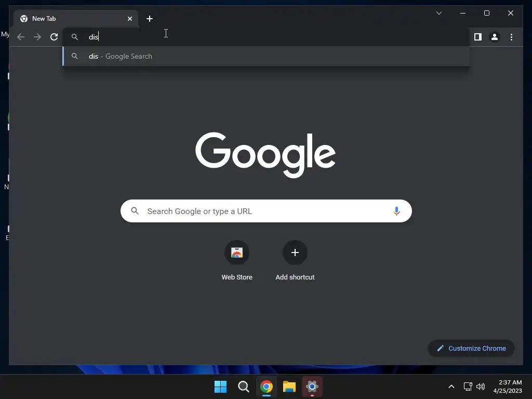Choose 'dis - Google Search' suggestion
The height and width of the screenshot is (399, 532).
point(266,56)
